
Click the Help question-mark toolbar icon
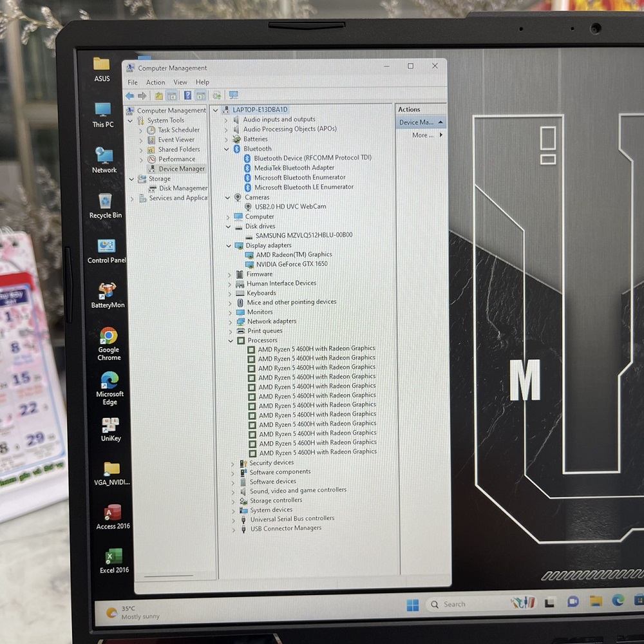pyautogui.click(x=187, y=96)
